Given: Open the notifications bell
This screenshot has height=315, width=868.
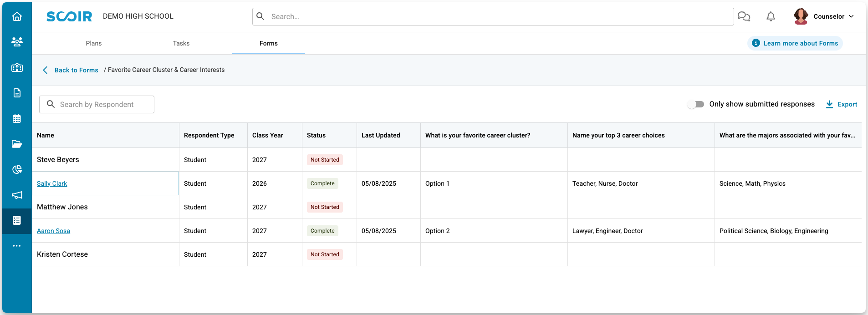Looking at the screenshot, I should point(771,17).
